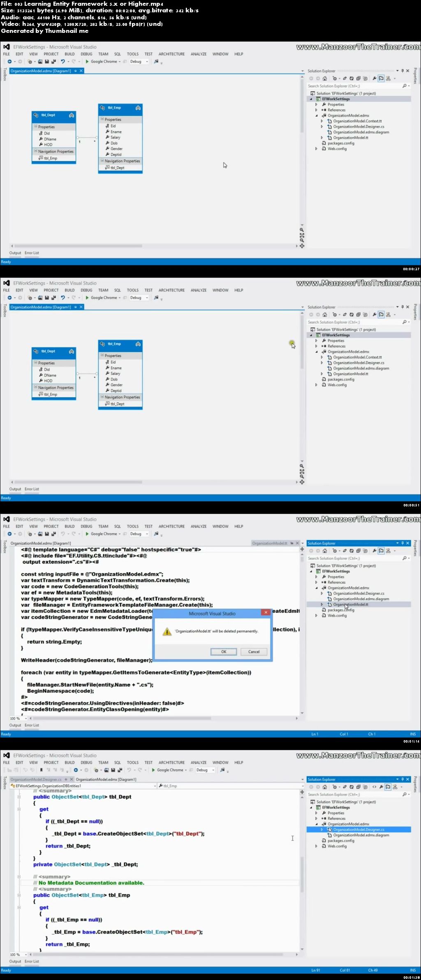Screen dimensions: 421x980
Task: Click Sync with Active Document icon, 00:00:51 frame
Action: [345, 315]
